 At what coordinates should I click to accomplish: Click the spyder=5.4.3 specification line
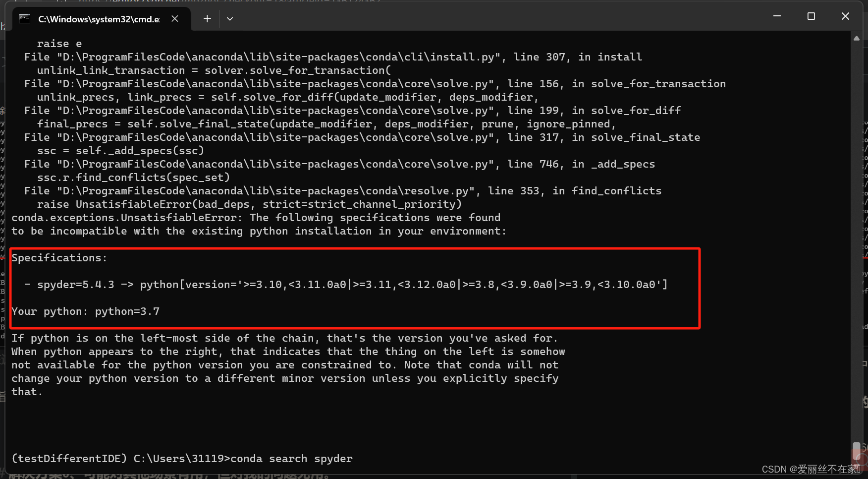(x=346, y=285)
